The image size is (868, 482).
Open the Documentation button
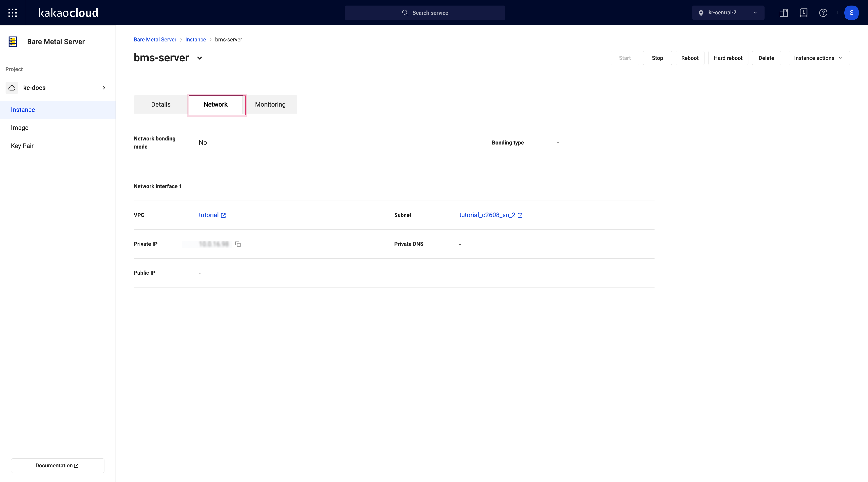tap(58, 466)
